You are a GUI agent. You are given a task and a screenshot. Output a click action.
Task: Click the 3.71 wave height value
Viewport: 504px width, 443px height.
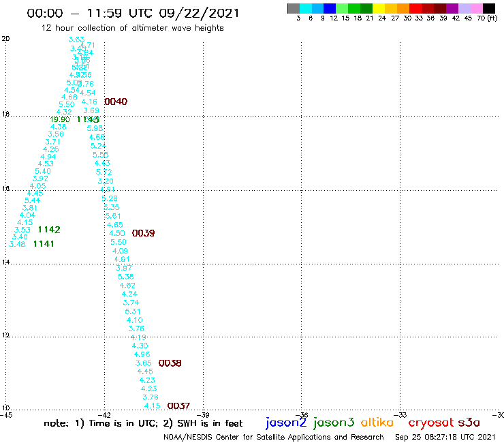(52, 142)
